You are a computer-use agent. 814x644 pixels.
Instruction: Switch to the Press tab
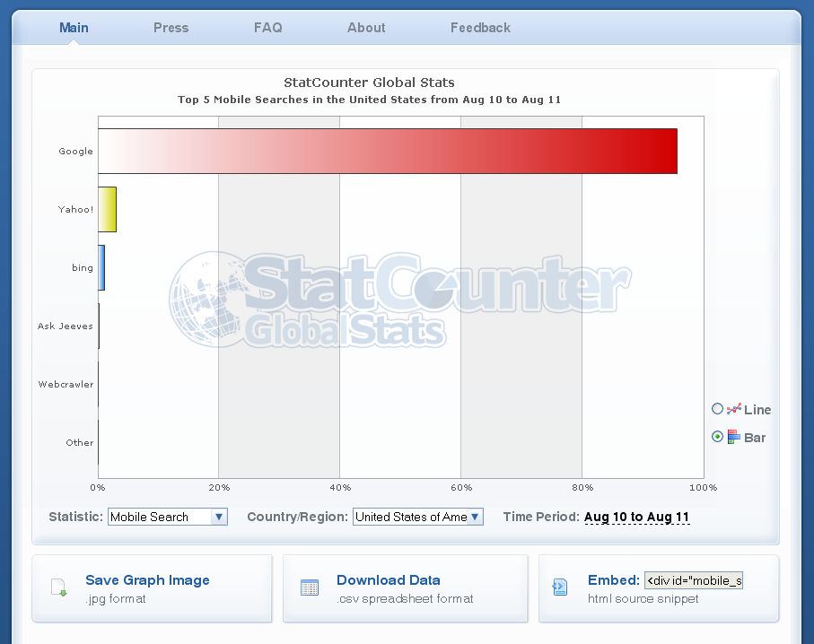[171, 28]
